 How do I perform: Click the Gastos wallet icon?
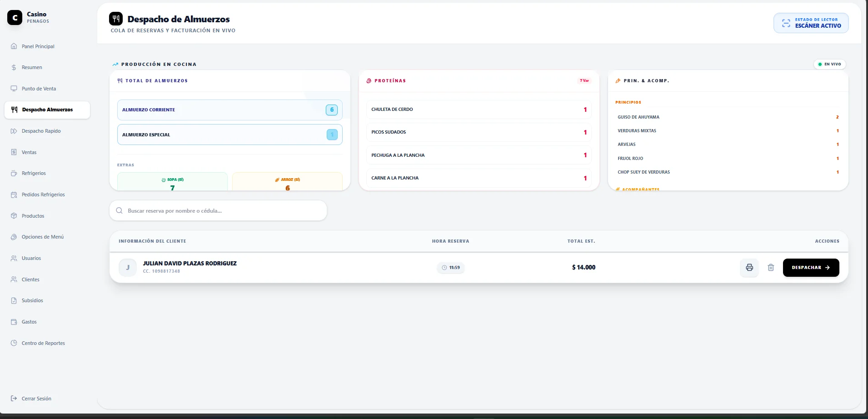coord(14,322)
